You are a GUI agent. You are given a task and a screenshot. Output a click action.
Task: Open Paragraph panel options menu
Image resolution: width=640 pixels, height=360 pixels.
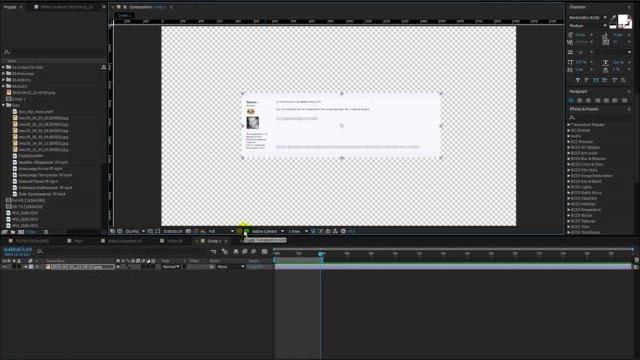(x=629, y=91)
